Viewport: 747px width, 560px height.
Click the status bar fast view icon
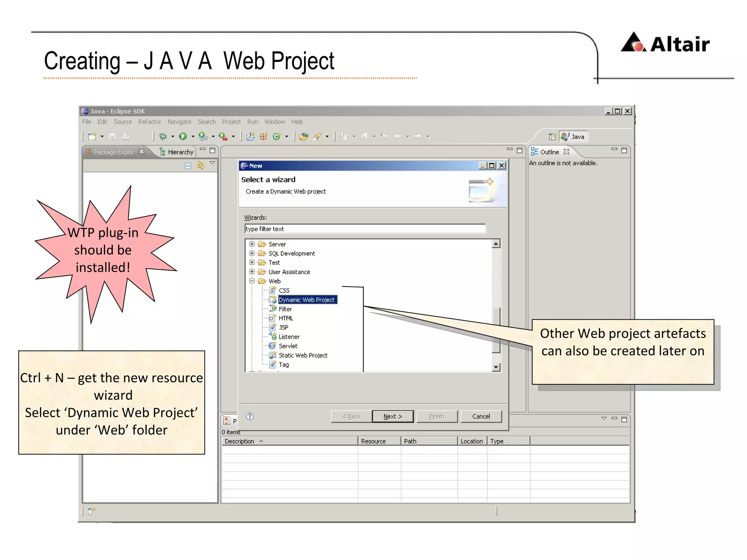[92, 511]
